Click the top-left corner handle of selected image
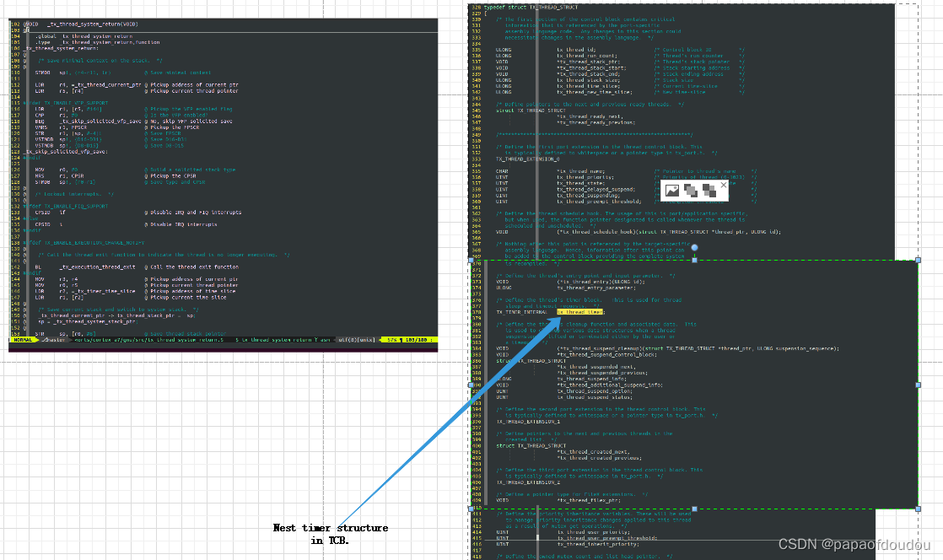The image size is (943, 560). tap(471, 260)
